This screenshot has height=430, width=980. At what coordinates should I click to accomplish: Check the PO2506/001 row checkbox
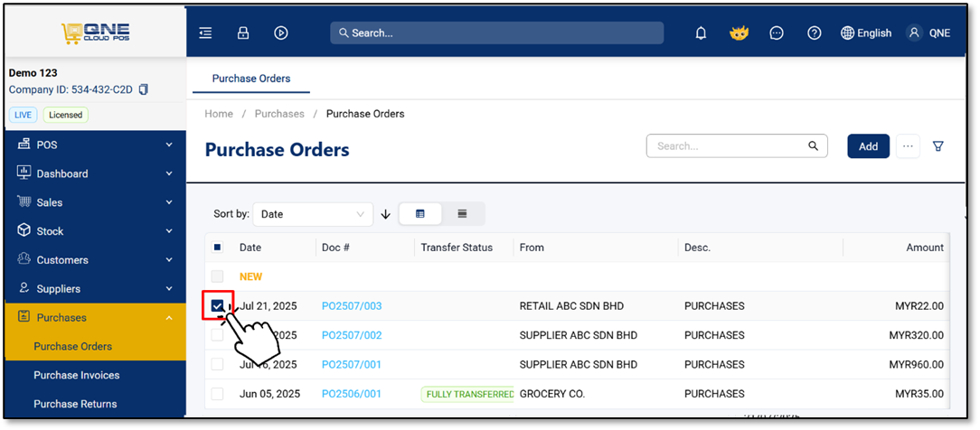pos(217,394)
